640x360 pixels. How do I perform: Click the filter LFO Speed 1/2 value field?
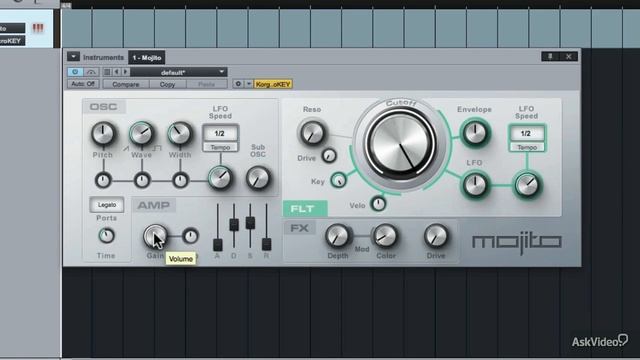point(526,133)
